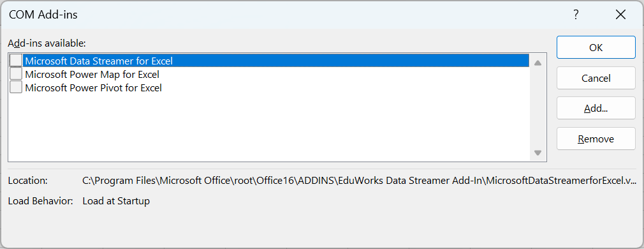Tick the Microsoft Data Streamer for Excel checkbox
Screen dimensions: 644x249
[x=16, y=61]
